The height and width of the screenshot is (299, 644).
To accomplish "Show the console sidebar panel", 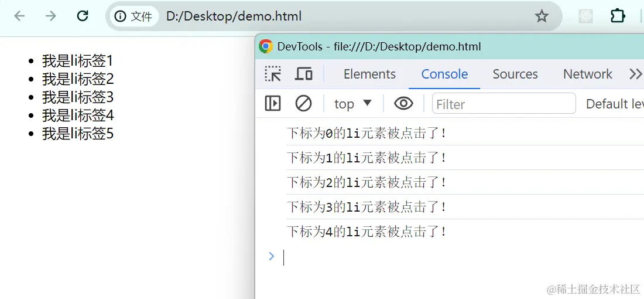I will tap(273, 104).
